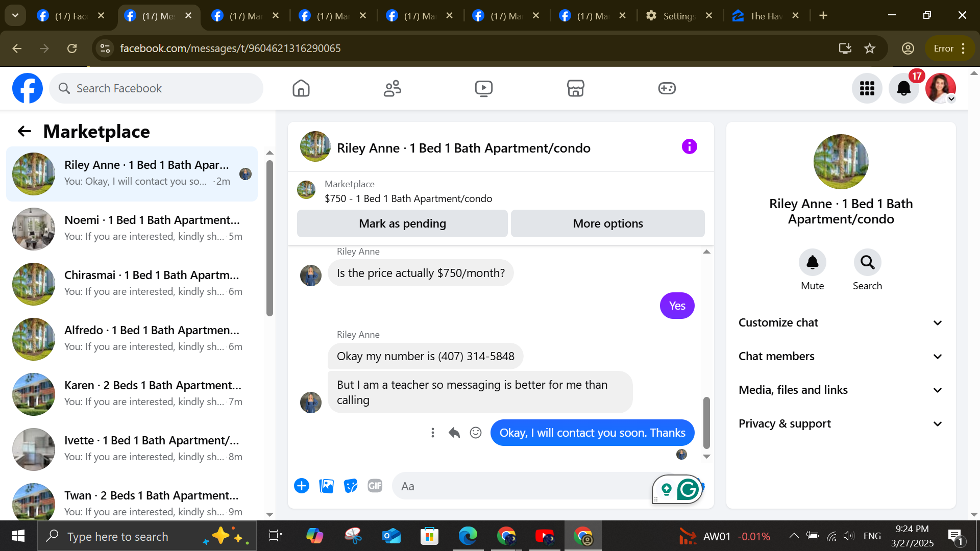Viewport: 980px width, 551px height.
Task: Switch to the Settings browser tab
Action: click(x=680, y=16)
